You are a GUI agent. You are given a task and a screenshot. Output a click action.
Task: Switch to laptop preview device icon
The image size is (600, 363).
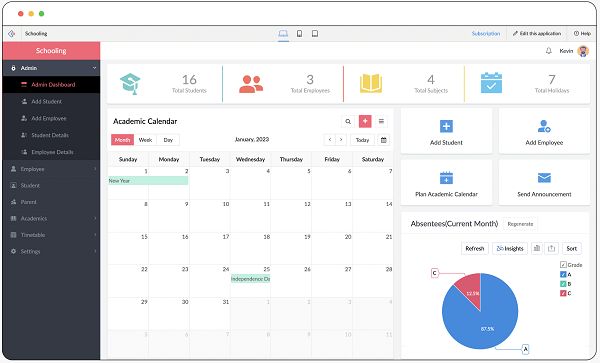[283, 34]
